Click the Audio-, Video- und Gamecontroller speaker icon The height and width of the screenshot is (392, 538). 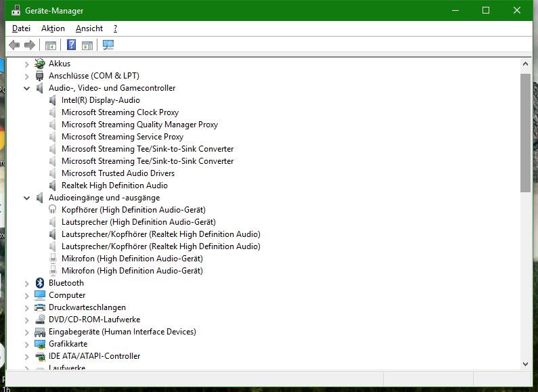pyautogui.click(x=40, y=88)
